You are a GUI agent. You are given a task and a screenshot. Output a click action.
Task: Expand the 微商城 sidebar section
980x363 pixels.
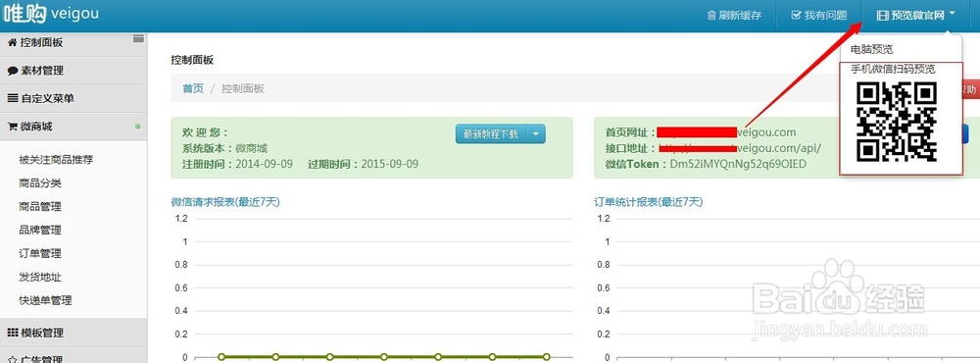[x=73, y=128]
